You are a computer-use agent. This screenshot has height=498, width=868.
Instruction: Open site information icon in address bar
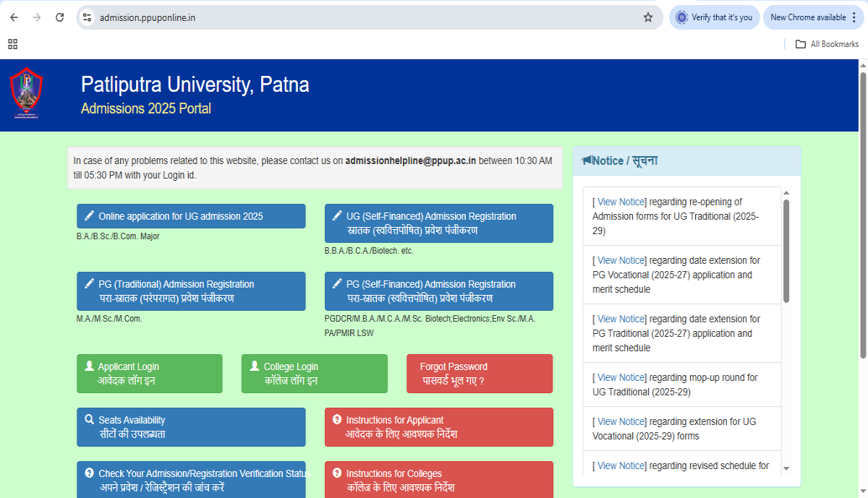coord(88,17)
